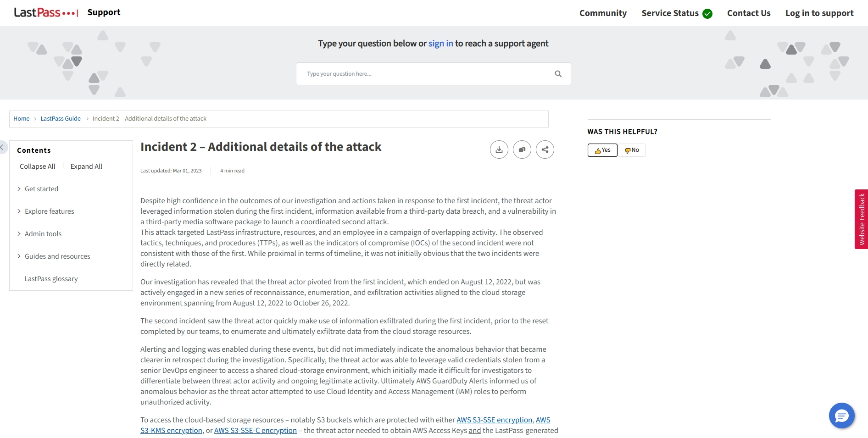Open AWS S3-SSE-C encryption link
Screen dimensions: 868x438
click(256, 431)
